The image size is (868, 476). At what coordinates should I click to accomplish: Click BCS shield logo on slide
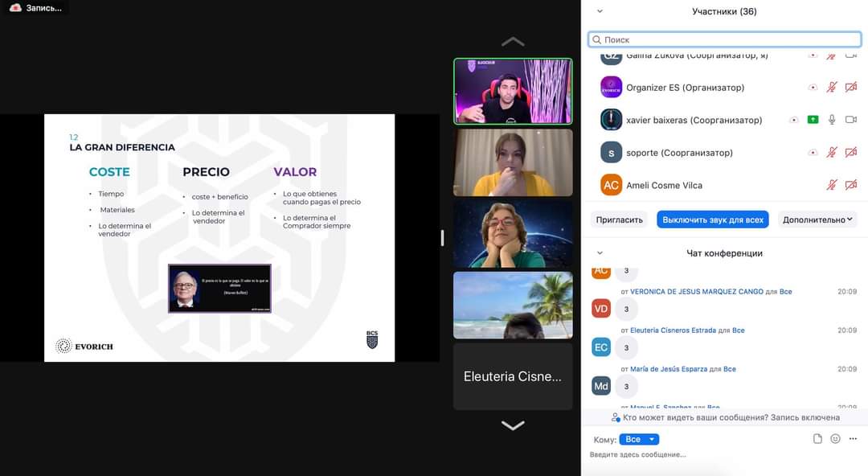click(x=372, y=339)
